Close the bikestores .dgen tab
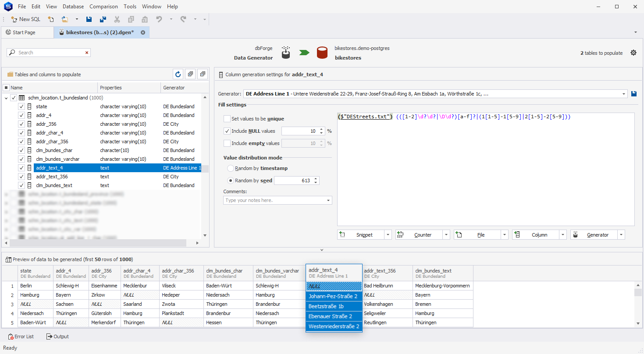The height and width of the screenshot is (354, 644). tap(143, 32)
